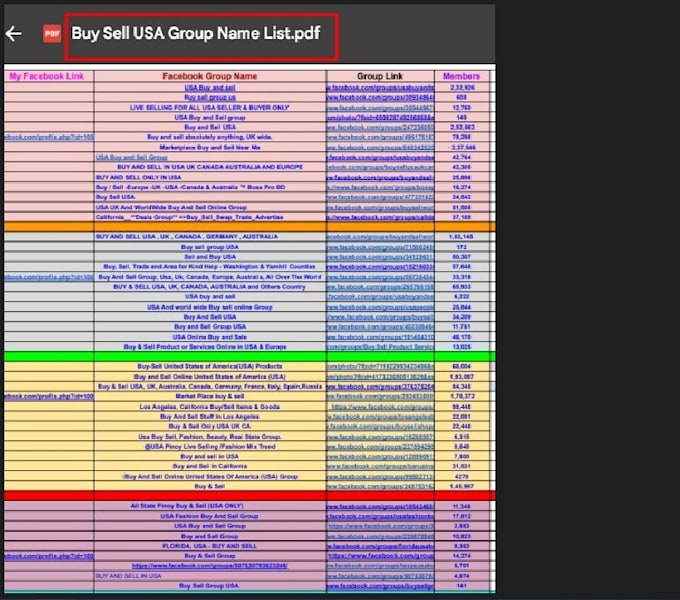Select 'Buy and Sell in California' group name
Image resolution: width=680 pixels, height=600 pixels.
coord(210,466)
